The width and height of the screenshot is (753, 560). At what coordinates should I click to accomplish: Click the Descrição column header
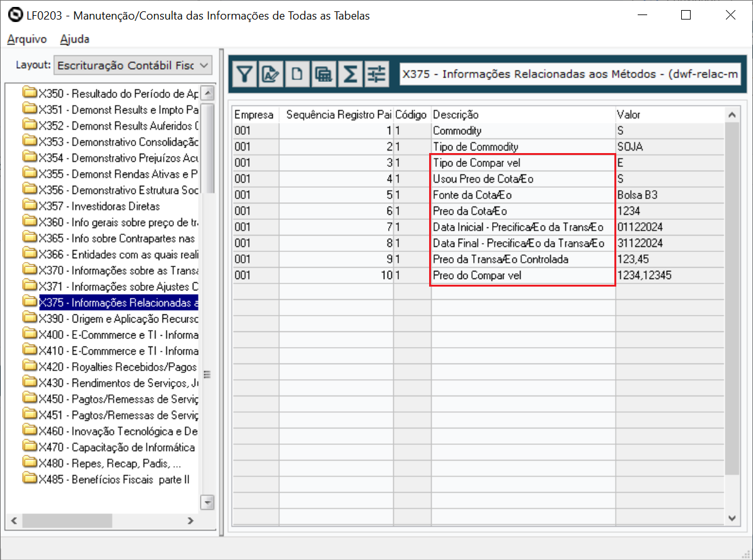click(x=524, y=115)
